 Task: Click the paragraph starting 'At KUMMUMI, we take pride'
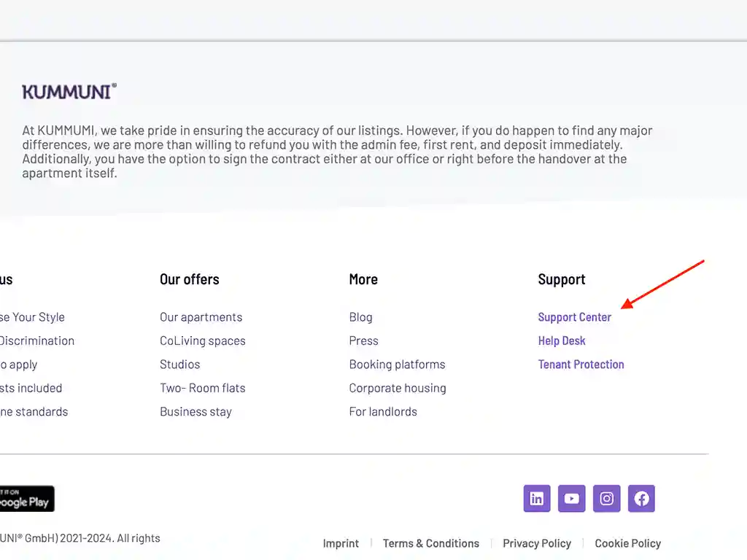[337, 152]
